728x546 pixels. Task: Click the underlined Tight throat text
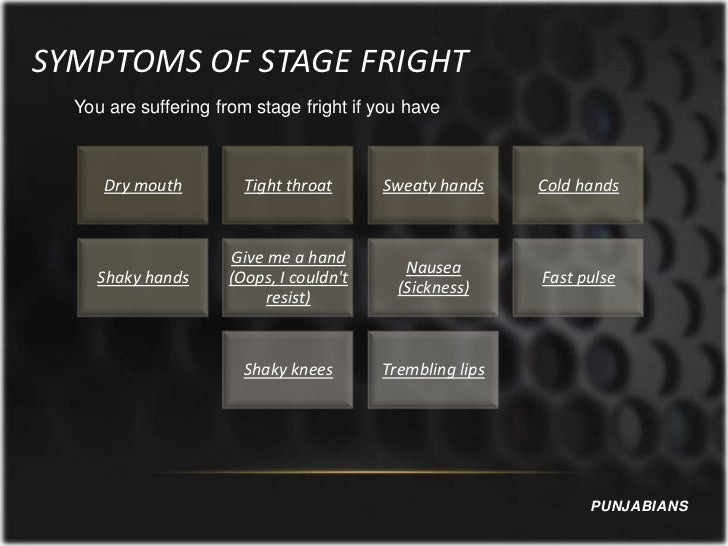pos(288,186)
